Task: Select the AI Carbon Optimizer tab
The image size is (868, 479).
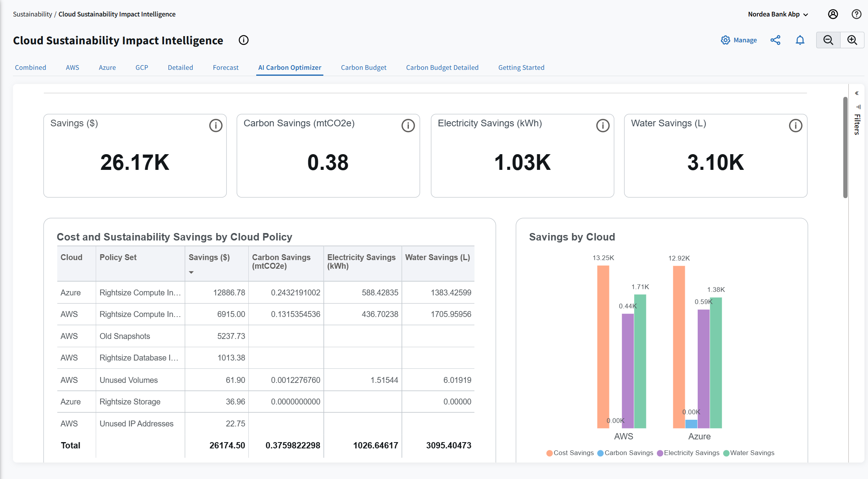Action: [x=290, y=67]
